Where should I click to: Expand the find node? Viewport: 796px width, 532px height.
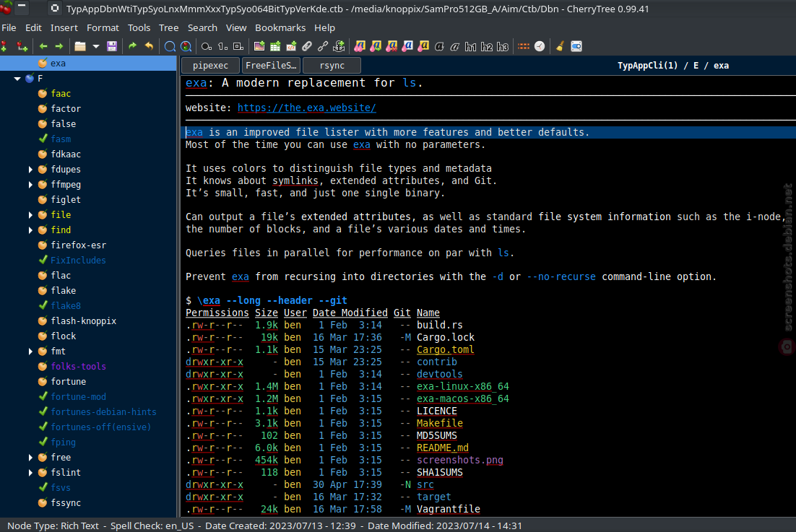pos(30,230)
